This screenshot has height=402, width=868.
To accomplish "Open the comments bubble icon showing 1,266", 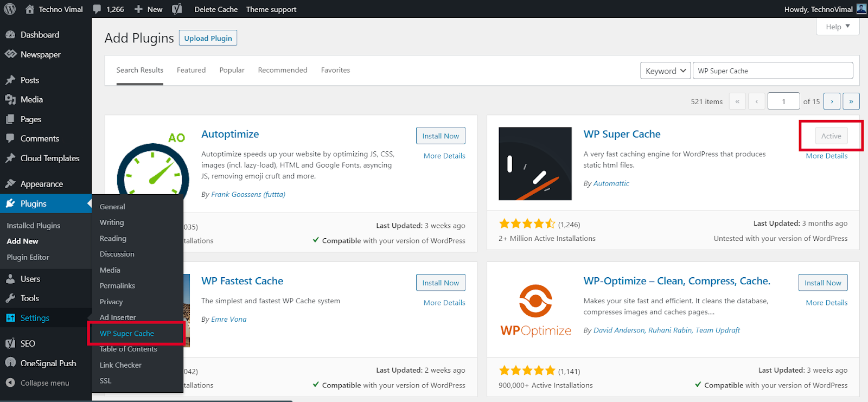I will tap(97, 9).
